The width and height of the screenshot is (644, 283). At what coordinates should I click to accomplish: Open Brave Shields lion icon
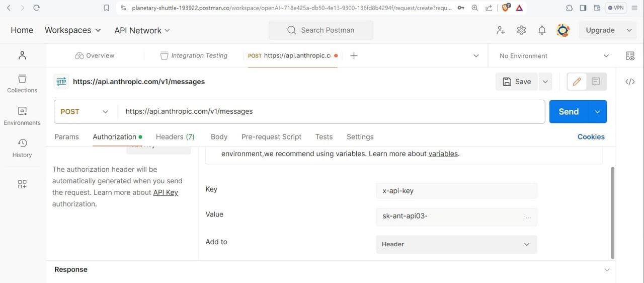point(507,8)
